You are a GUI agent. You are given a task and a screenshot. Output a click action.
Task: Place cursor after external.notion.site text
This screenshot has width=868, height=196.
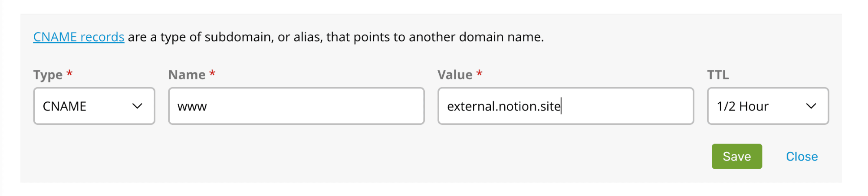(x=562, y=106)
